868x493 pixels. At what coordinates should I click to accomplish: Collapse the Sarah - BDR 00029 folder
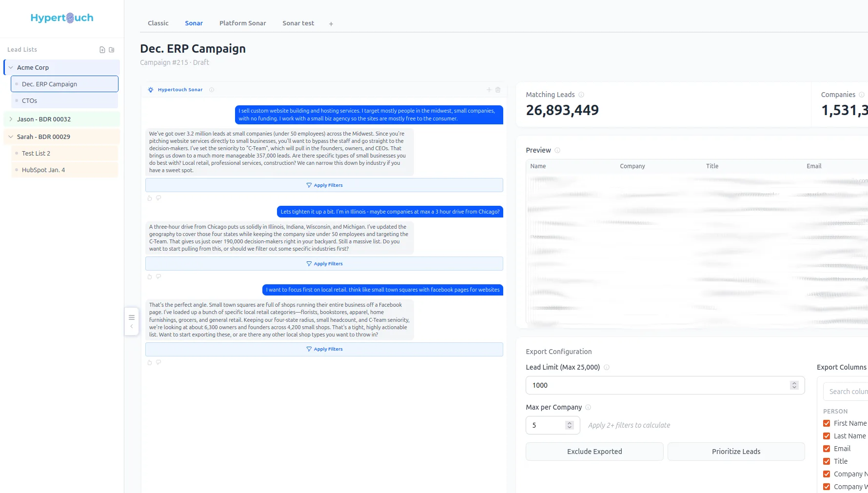pyautogui.click(x=11, y=137)
